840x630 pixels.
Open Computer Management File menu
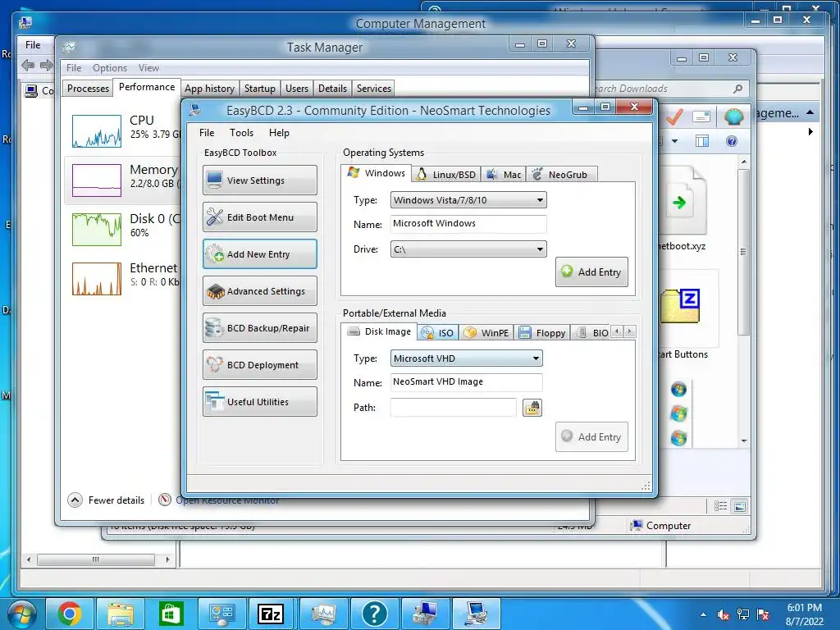[x=33, y=45]
